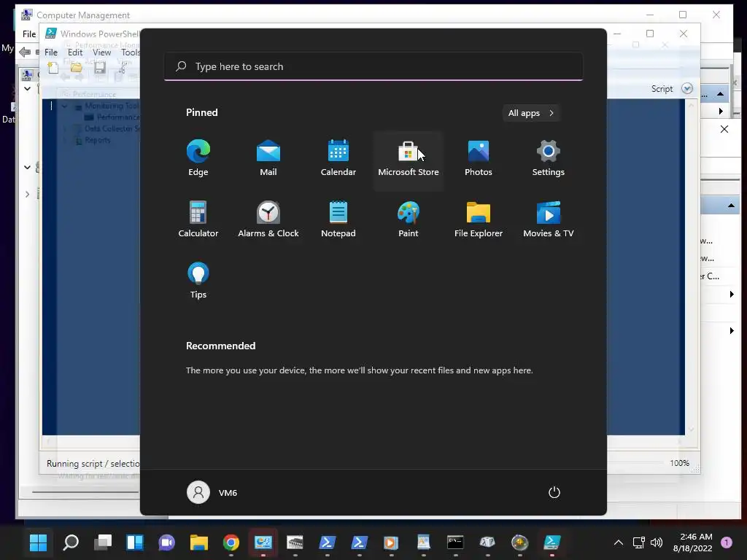Image resolution: width=747 pixels, height=560 pixels.
Task: Launch the Photos app
Action: (479, 158)
